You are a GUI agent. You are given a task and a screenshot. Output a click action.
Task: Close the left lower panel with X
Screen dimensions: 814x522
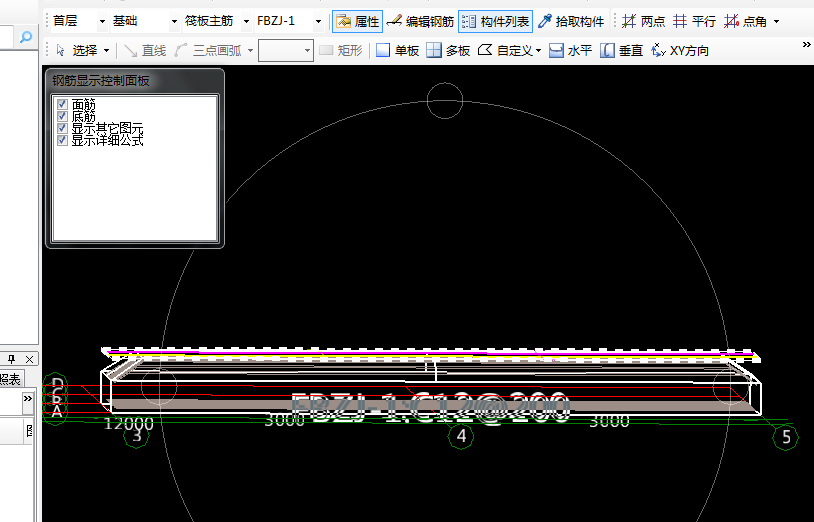coord(30,359)
